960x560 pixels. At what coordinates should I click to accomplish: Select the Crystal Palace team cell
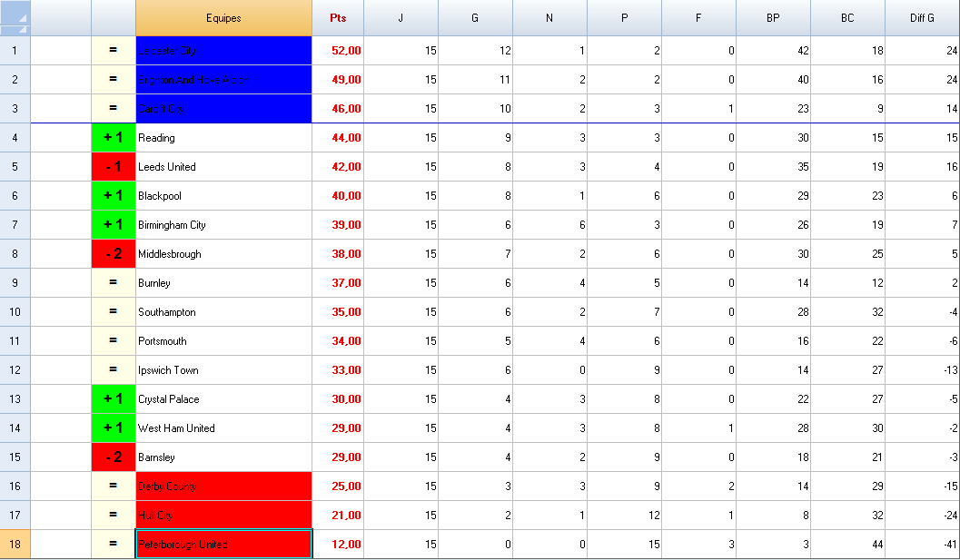(223, 399)
